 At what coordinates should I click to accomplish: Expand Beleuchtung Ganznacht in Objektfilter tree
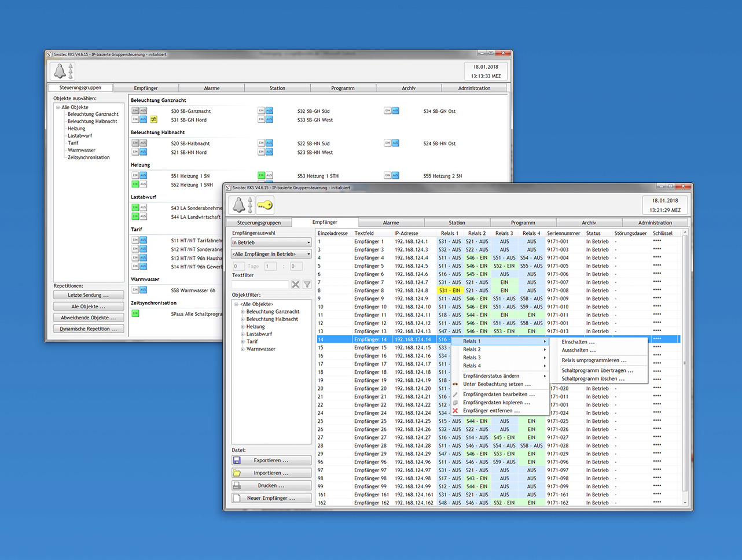coord(243,312)
